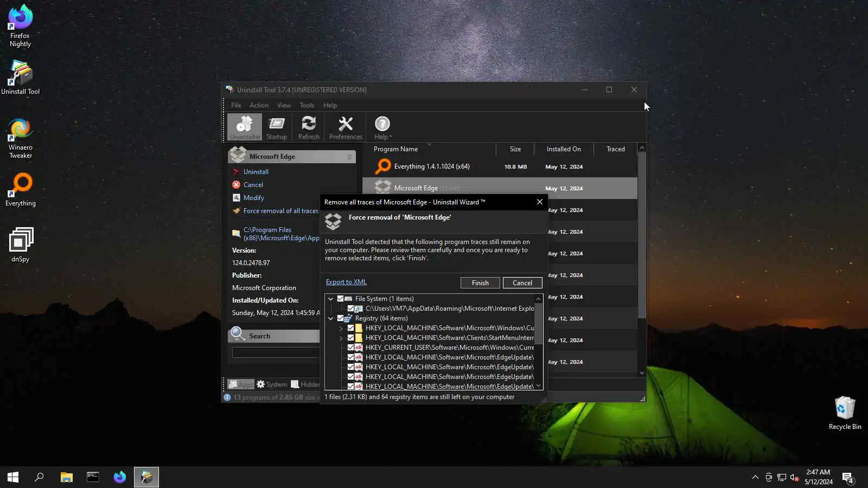Screen dimensions: 868x488
Task: Click the Modify icon in the left panel
Action: coord(236,197)
